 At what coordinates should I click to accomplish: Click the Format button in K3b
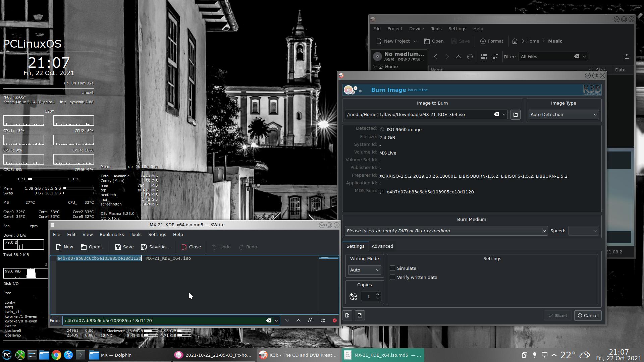[492, 41]
